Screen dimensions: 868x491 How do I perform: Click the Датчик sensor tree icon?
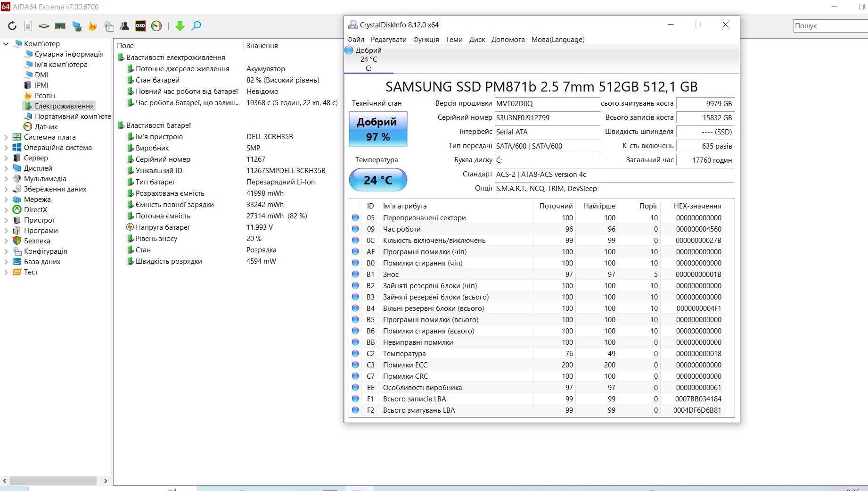28,126
